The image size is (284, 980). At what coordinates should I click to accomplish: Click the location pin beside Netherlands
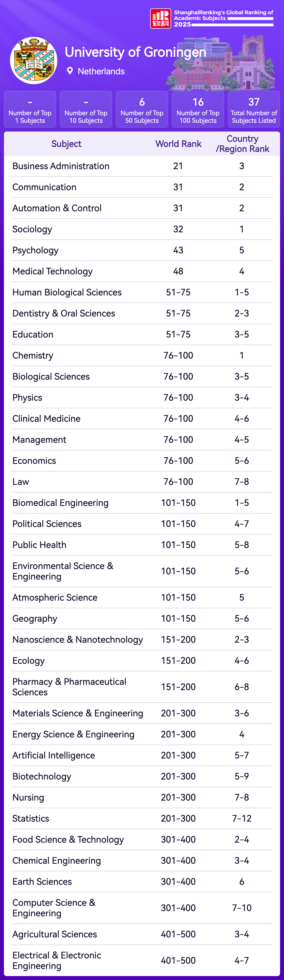tap(70, 71)
